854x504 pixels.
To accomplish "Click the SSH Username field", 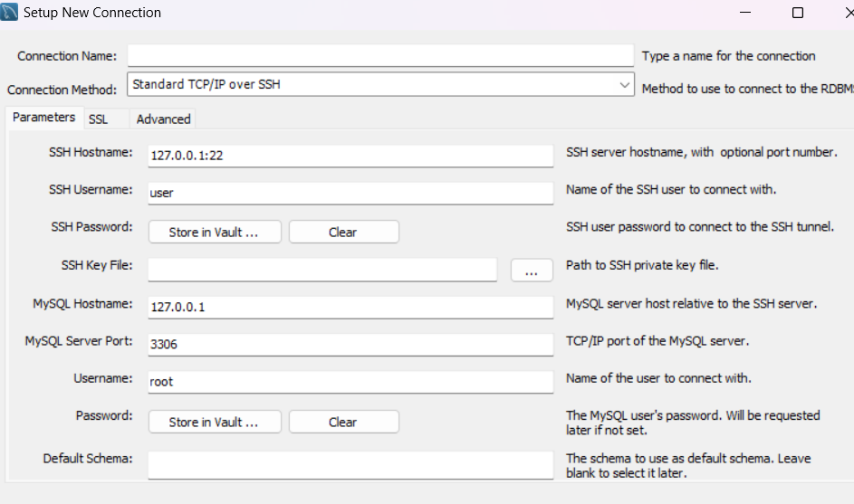I will (x=350, y=193).
